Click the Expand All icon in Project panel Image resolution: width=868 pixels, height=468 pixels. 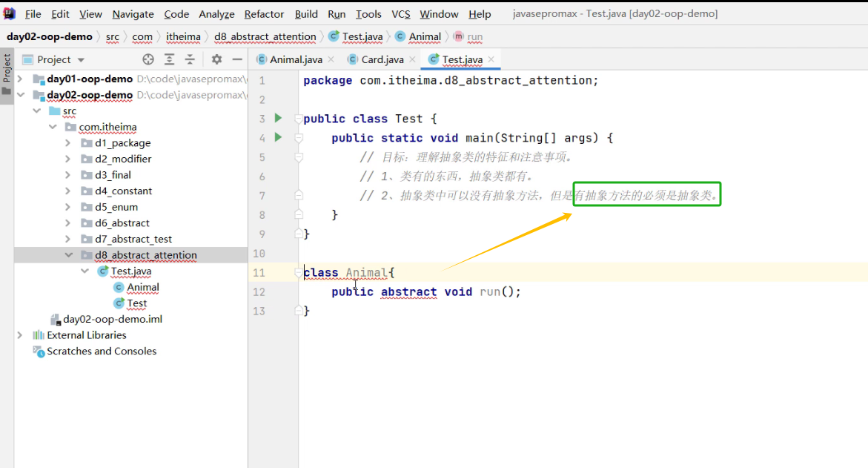[170, 59]
